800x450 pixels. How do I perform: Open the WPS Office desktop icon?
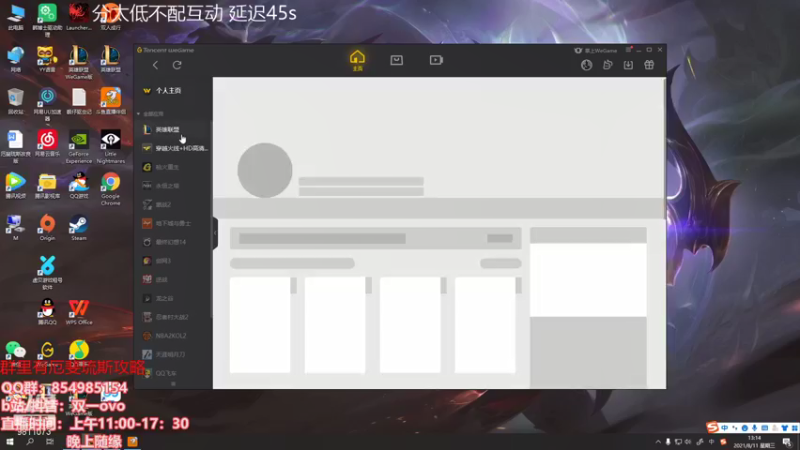(79, 312)
